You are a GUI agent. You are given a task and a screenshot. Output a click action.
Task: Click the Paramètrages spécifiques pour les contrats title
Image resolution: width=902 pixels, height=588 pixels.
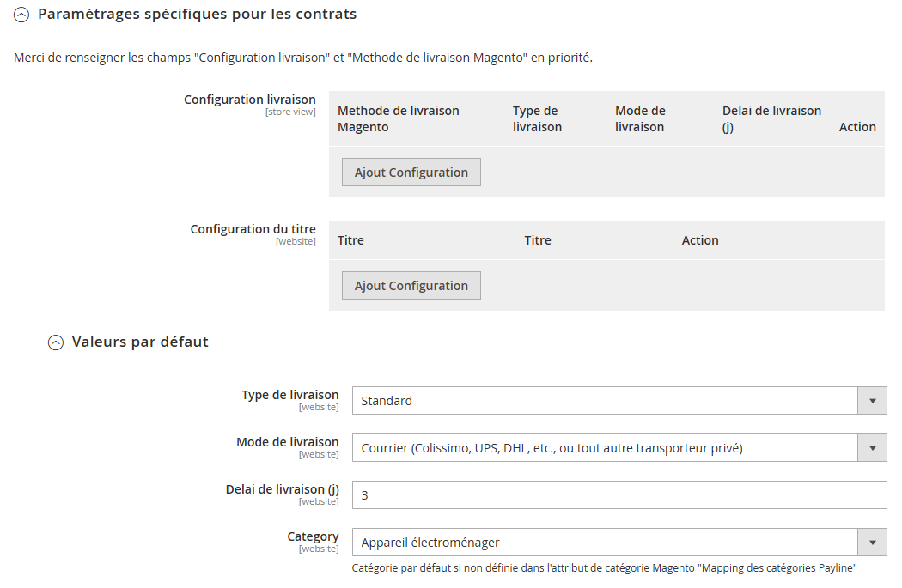[x=197, y=15]
